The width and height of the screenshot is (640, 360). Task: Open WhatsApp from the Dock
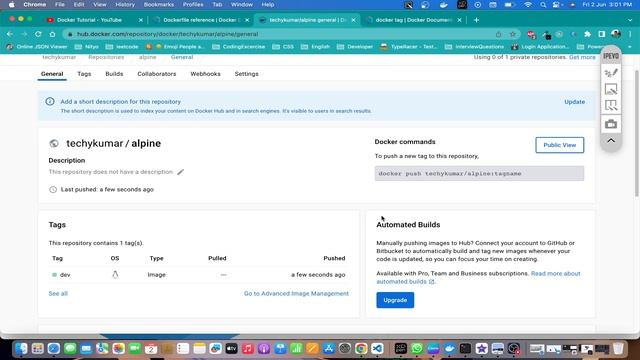pos(417,349)
